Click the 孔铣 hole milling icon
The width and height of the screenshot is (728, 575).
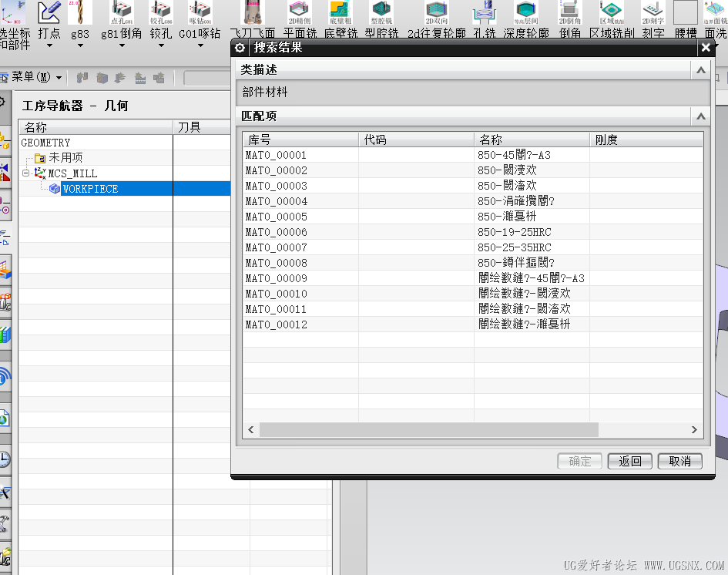pyautogui.click(x=485, y=12)
